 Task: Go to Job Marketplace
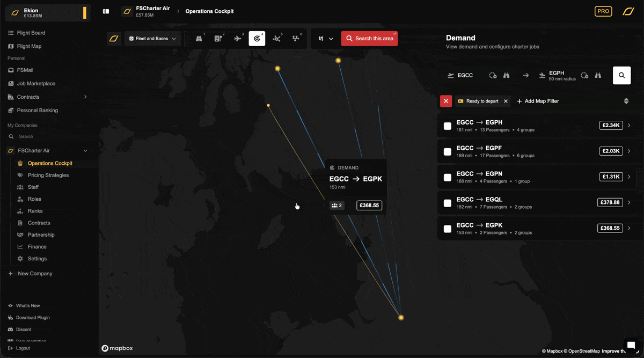[36, 84]
